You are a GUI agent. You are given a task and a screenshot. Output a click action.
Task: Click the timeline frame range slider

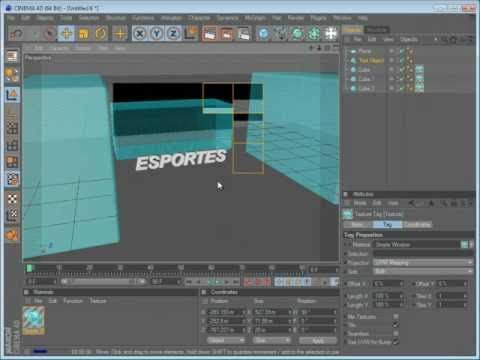coord(103,282)
